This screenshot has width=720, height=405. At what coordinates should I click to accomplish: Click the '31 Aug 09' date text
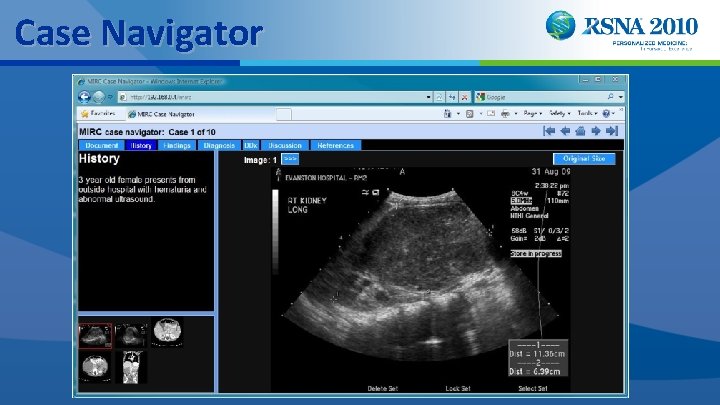[x=551, y=172]
